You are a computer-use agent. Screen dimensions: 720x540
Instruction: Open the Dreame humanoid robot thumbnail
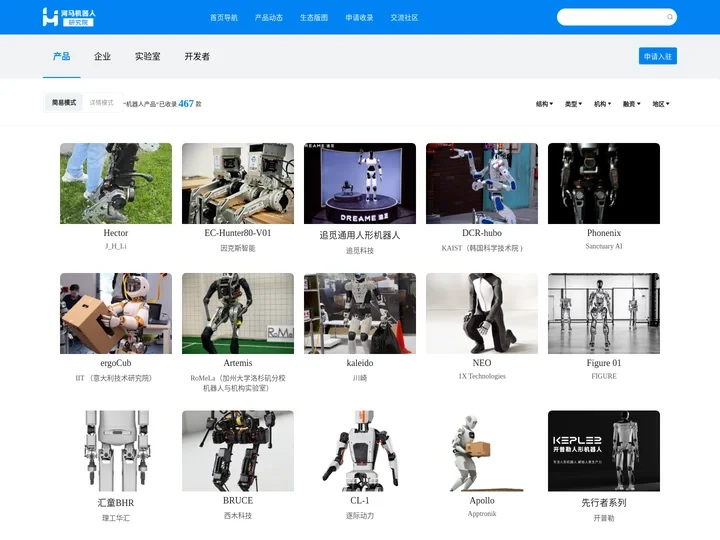[x=360, y=183]
